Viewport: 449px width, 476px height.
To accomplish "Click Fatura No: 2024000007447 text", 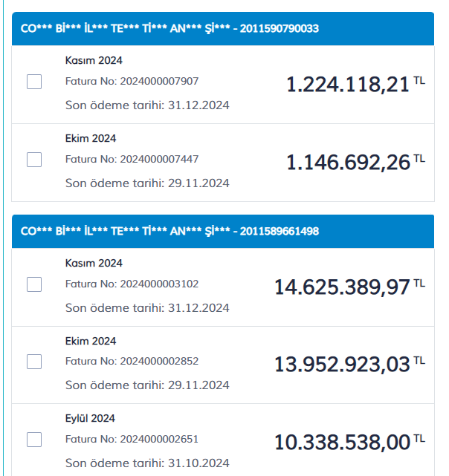I will pos(132,159).
